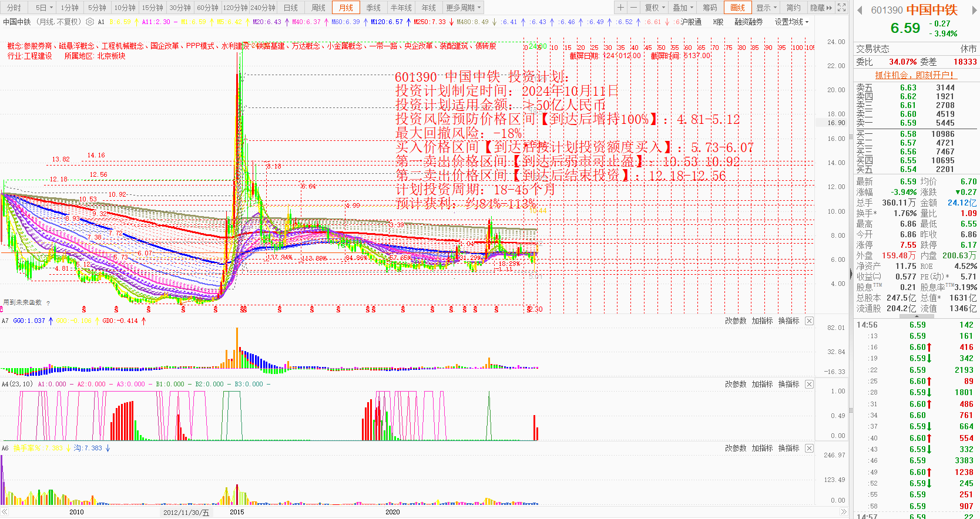Open the 叠加 overlay dropdown
Image resolution: width=980 pixels, height=519 pixels.
pos(683,8)
